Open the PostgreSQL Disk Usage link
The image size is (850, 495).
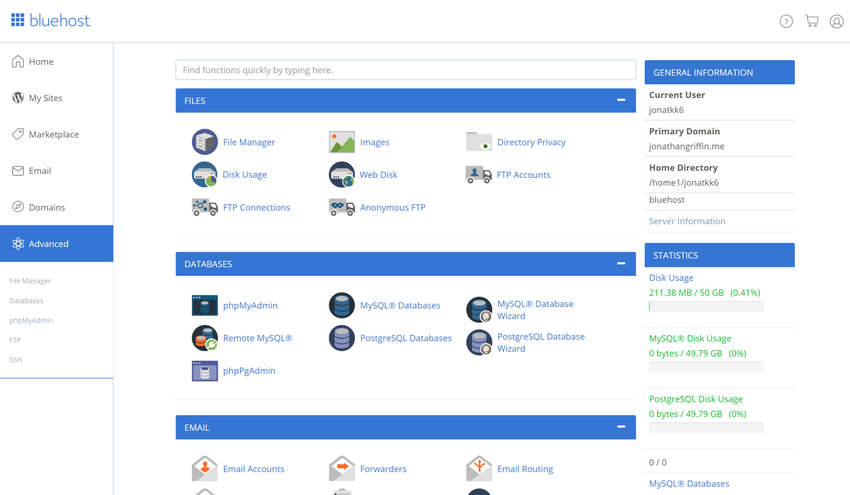(x=696, y=399)
